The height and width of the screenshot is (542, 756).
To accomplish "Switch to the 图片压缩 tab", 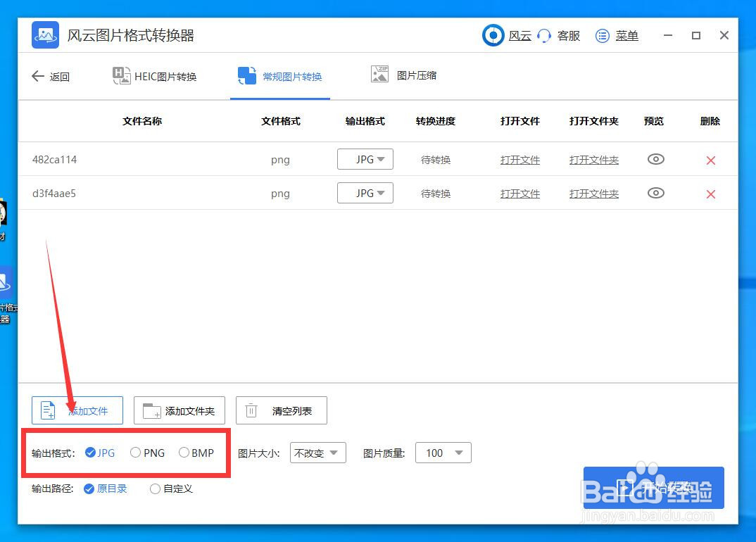I will tap(405, 76).
